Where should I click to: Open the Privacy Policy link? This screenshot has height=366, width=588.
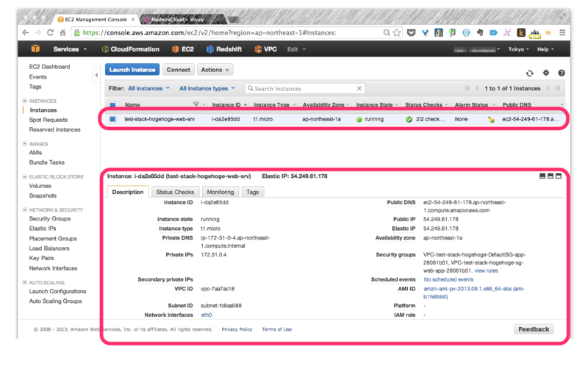tap(237, 329)
